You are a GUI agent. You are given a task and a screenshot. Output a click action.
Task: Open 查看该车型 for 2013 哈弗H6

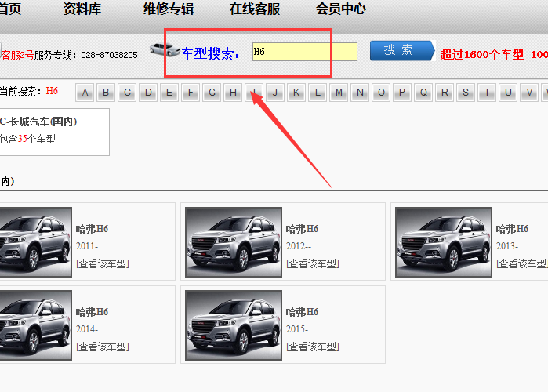(x=522, y=263)
